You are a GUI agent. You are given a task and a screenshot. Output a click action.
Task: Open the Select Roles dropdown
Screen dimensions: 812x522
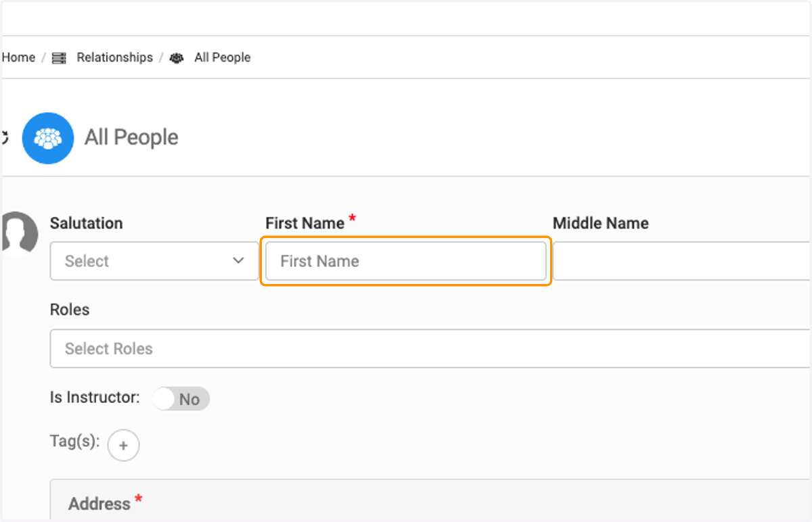(430, 348)
